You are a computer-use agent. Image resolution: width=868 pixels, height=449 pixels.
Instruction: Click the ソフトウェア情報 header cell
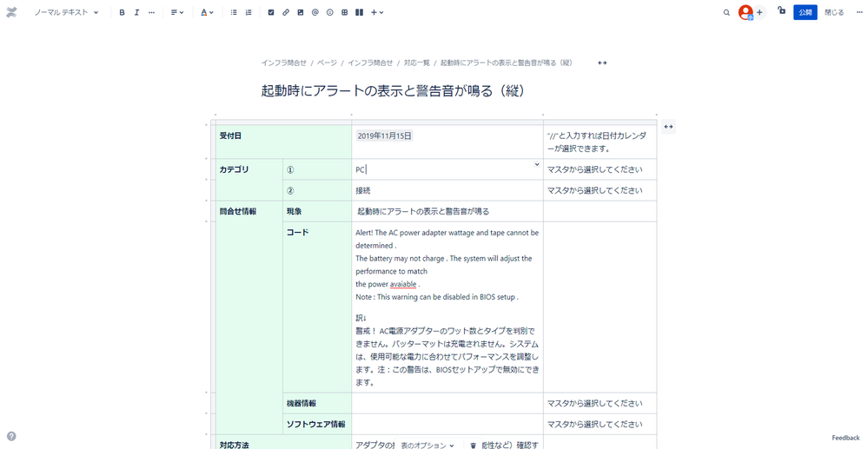(317, 424)
